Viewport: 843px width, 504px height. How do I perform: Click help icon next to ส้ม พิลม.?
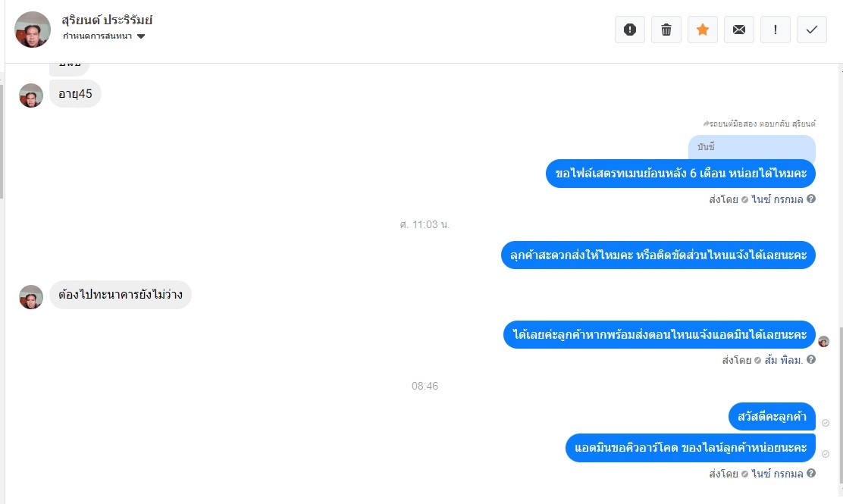[811, 359]
